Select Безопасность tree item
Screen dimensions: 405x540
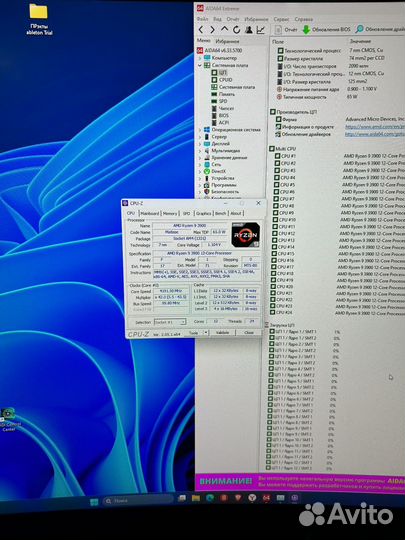pos(221,191)
